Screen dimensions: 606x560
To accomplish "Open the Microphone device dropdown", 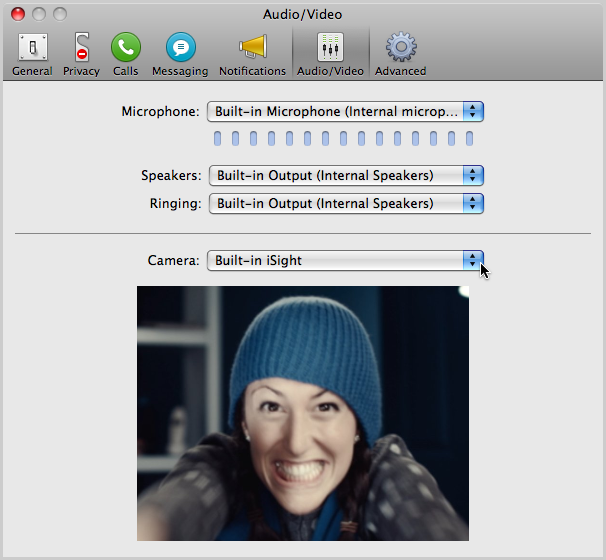I will [346, 112].
